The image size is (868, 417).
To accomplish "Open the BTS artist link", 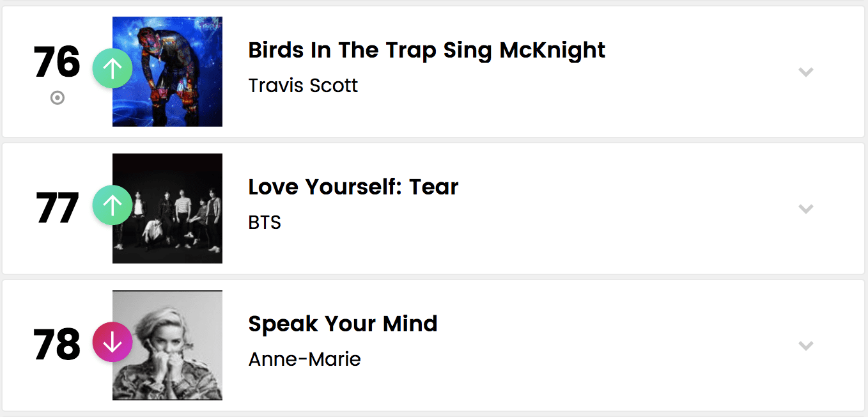I will [265, 223].
